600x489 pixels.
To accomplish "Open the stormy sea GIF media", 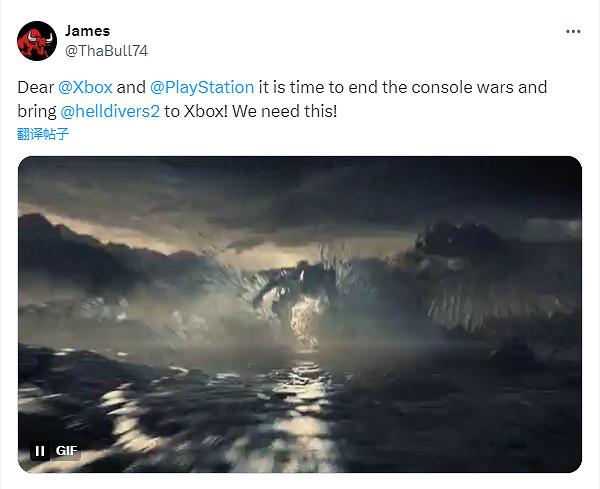I will click(x=300, y=314).
